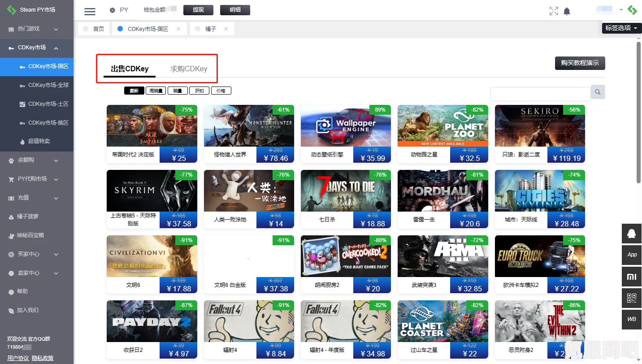642x364 pixels.
Task: Expand the 充值 sidebar menu
Action: click(37, 198)
